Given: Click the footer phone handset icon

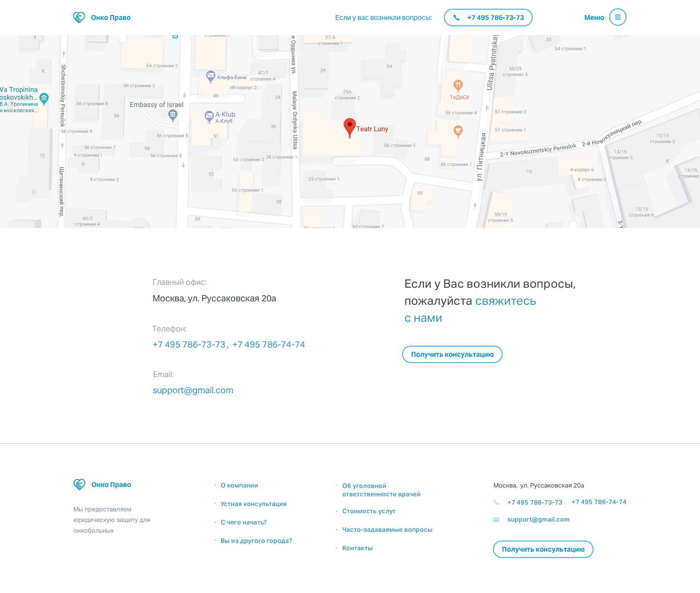Looking at the screenshot, I should [496, 502].
